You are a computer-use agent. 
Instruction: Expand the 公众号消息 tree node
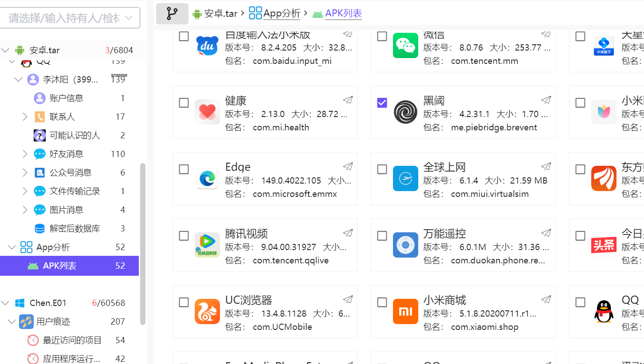pyautogui.click(x=25, y=172)
